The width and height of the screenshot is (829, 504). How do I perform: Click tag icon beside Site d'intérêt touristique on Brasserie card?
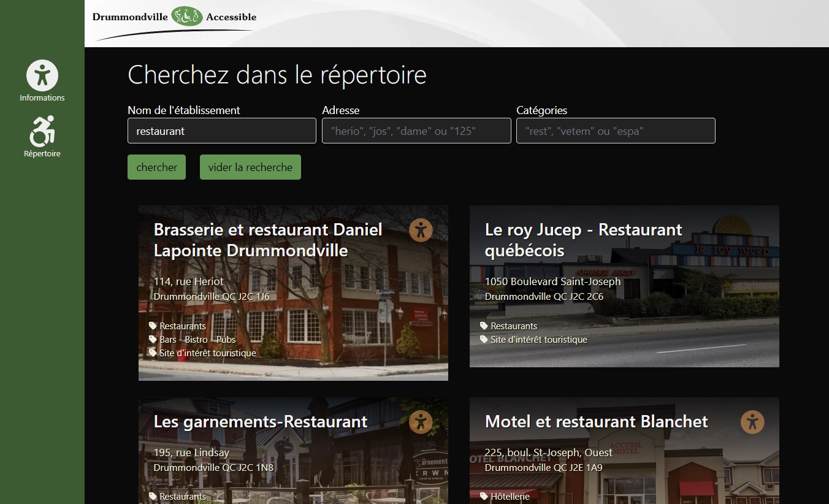click(x=153, y=353)
